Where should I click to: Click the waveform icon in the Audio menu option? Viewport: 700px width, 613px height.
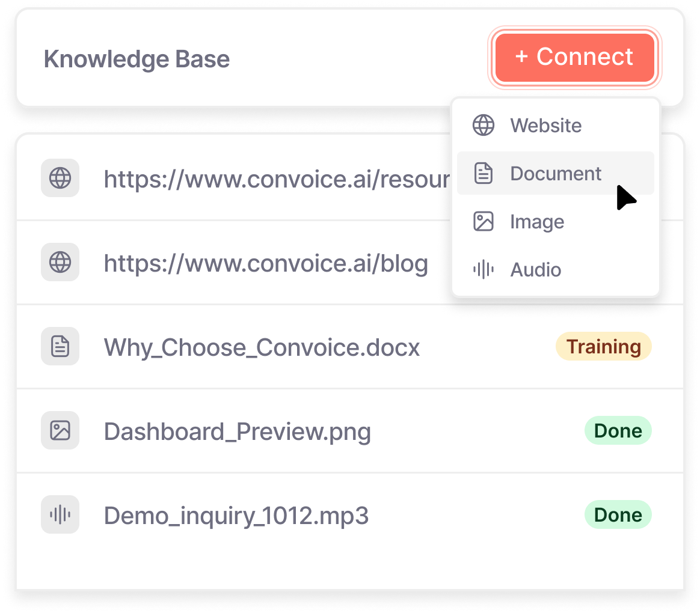pyautogui.click(x=484, y=270)
